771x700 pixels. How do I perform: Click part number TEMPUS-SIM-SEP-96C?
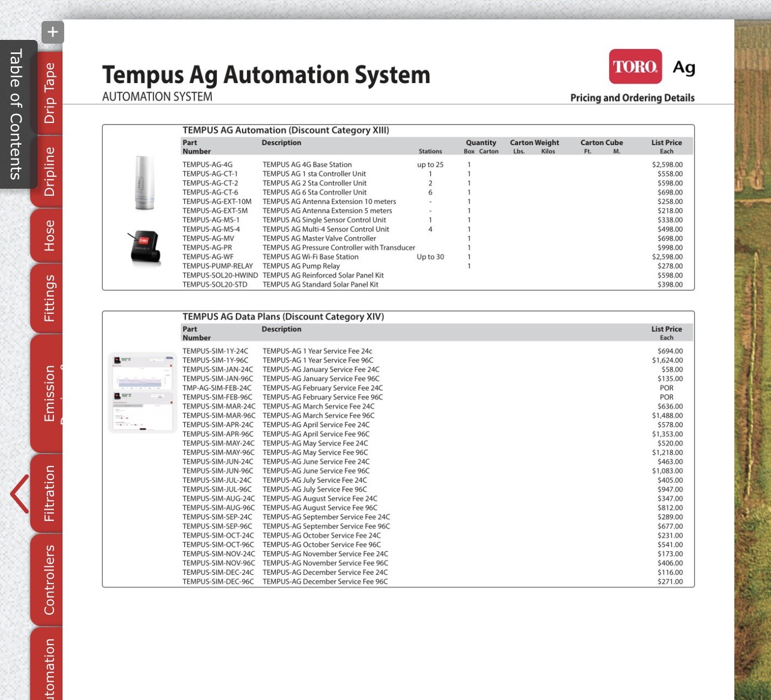pyautogui.click(x=217, y=526)
